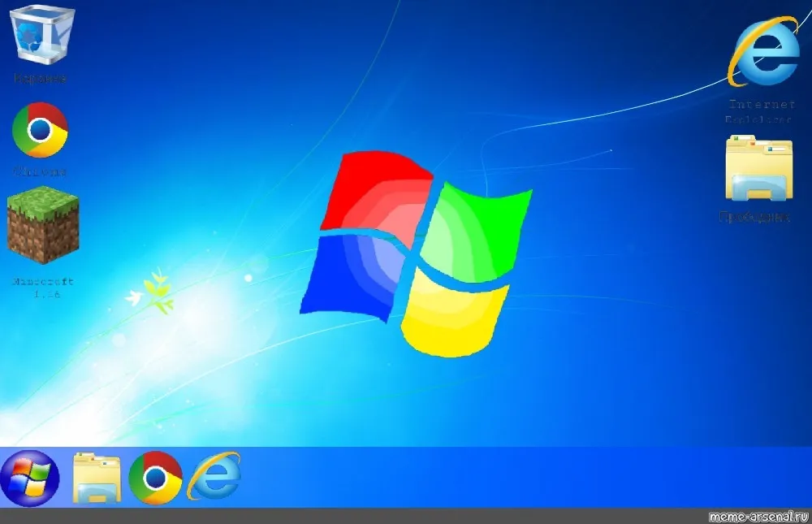This screenshot has height=524, width=812.
Task: Launch Chrome from the taskbar
Action: click(x=155, y=478)
